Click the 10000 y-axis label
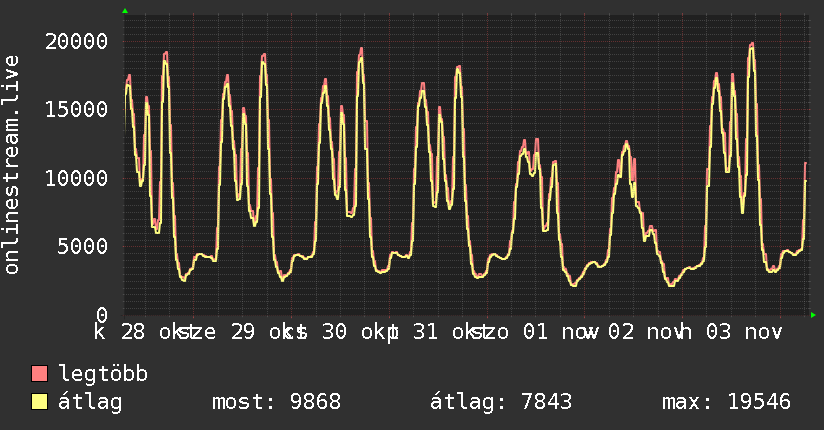824x430 pixels. (x=76, y=178)
